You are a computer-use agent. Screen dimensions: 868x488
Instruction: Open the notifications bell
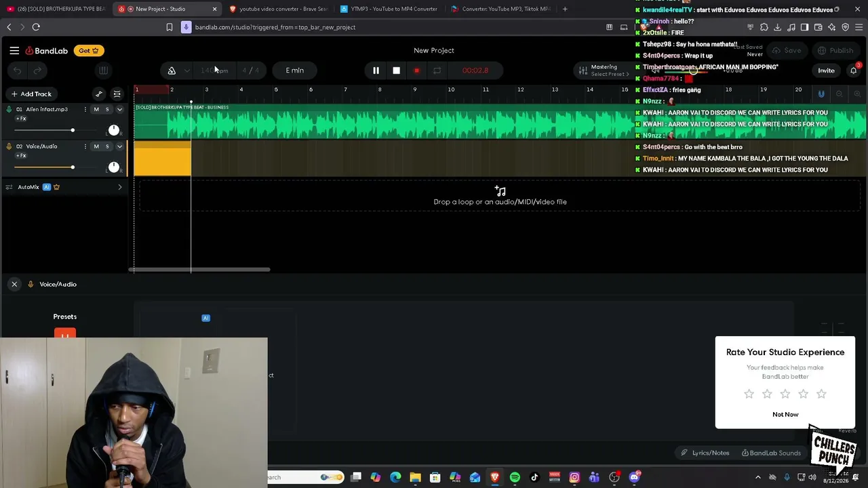(854, 70)
